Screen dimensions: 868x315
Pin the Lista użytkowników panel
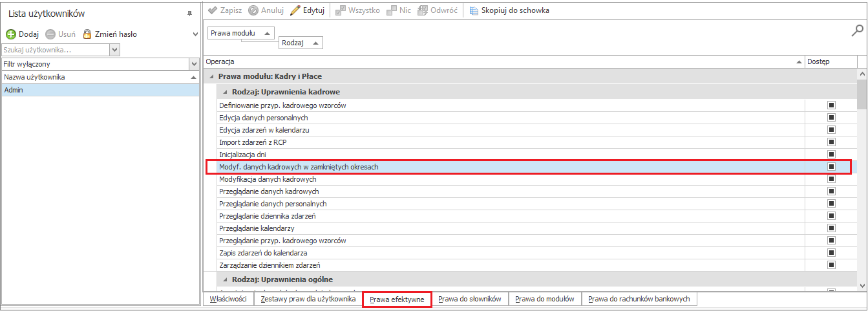click(x=190, y=14)
